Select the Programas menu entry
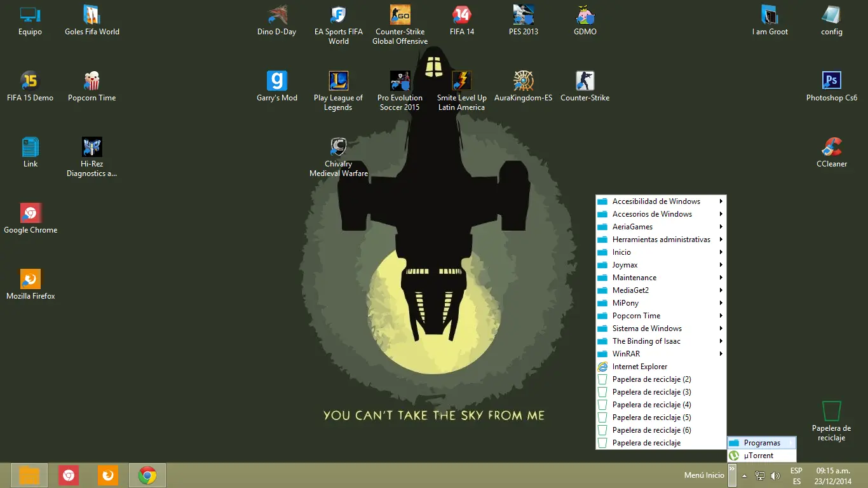 click(x=761, y=443)
